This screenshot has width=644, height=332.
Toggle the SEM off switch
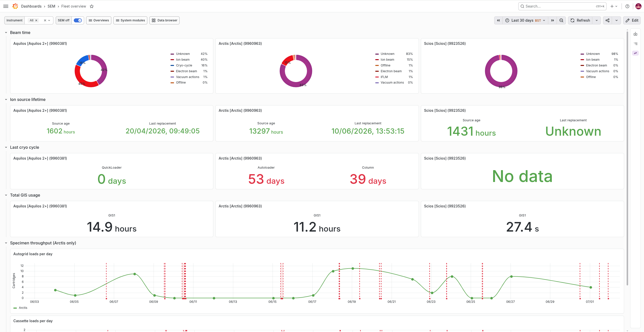click(78, 20)
